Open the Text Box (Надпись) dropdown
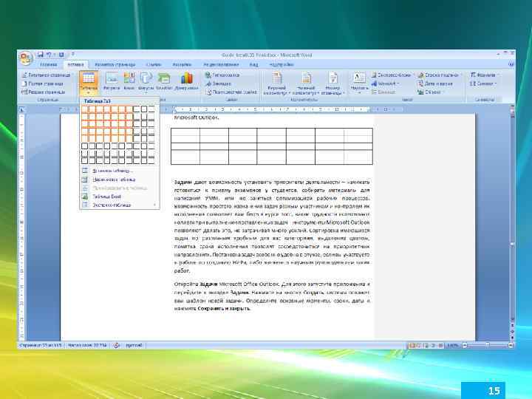This screenshot has width=532, height=399. click(359, 83)
